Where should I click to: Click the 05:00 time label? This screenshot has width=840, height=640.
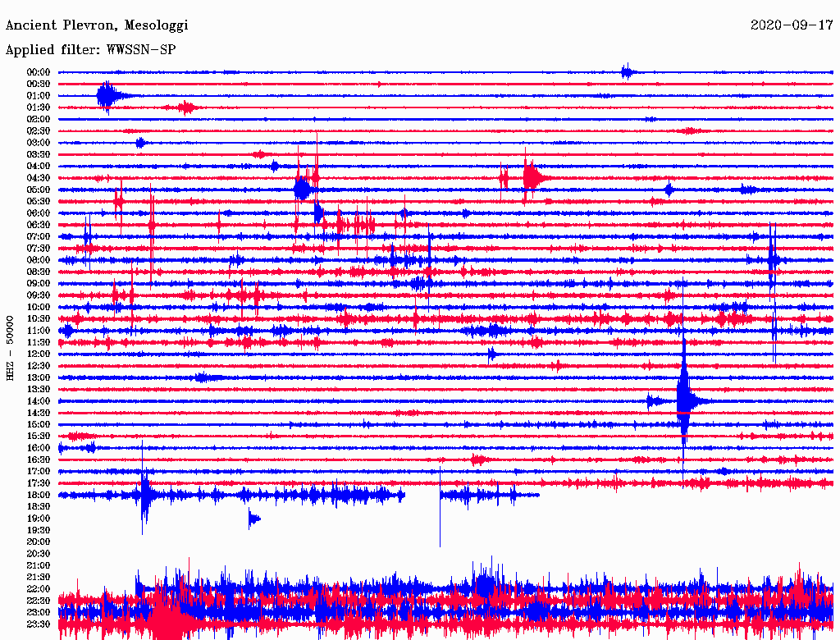[39, 190]
